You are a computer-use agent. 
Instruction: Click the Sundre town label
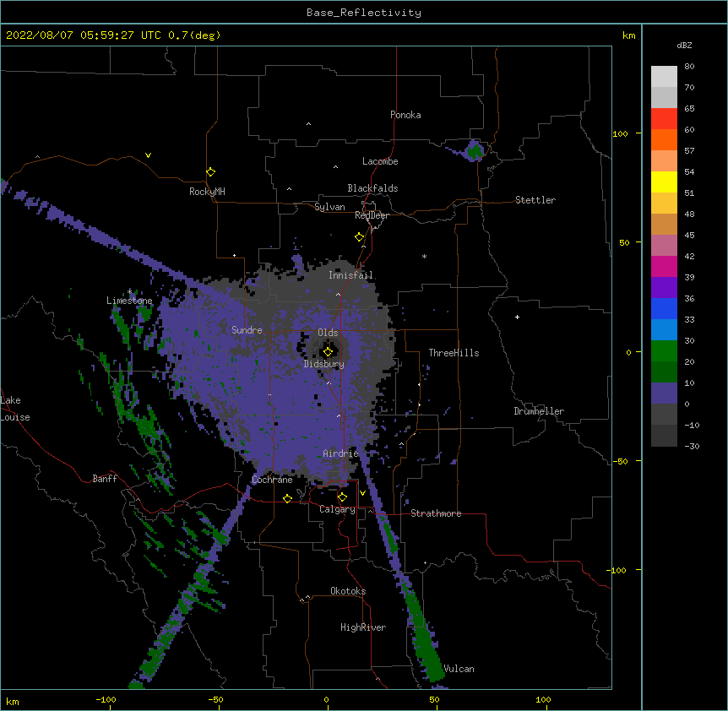(247, 330)
